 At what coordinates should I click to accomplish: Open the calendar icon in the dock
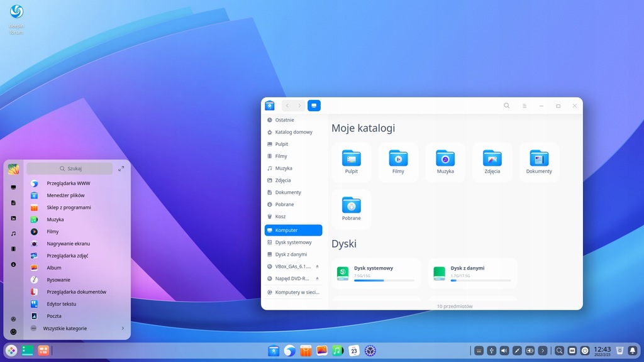click(x=354, y=351)
